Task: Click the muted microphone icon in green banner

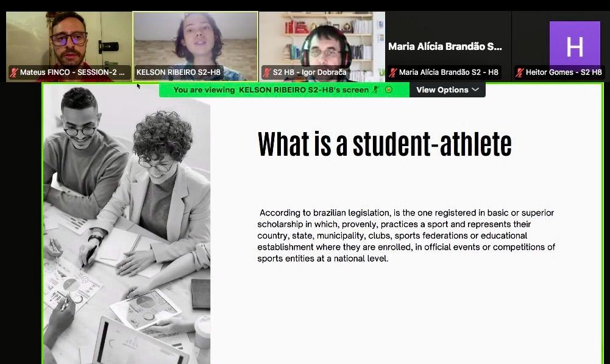Action: click(376, 89)
